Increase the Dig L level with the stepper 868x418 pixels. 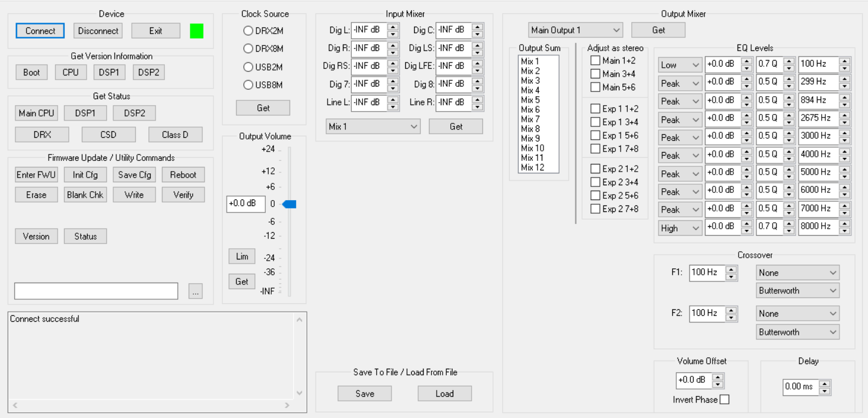[x=392, y=27]
